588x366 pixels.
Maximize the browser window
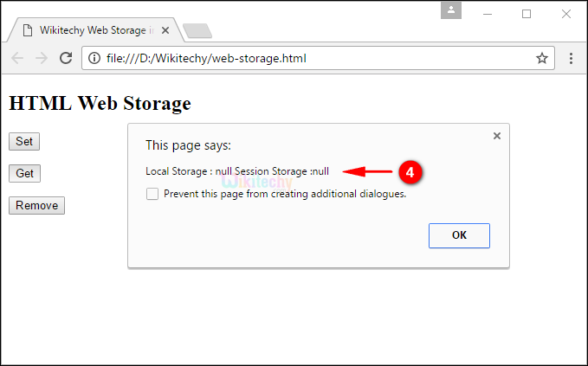click(x=527, y=13)
